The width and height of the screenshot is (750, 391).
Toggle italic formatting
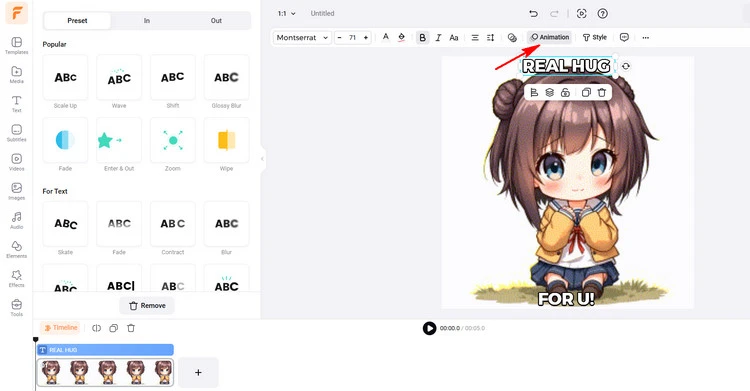438,37
